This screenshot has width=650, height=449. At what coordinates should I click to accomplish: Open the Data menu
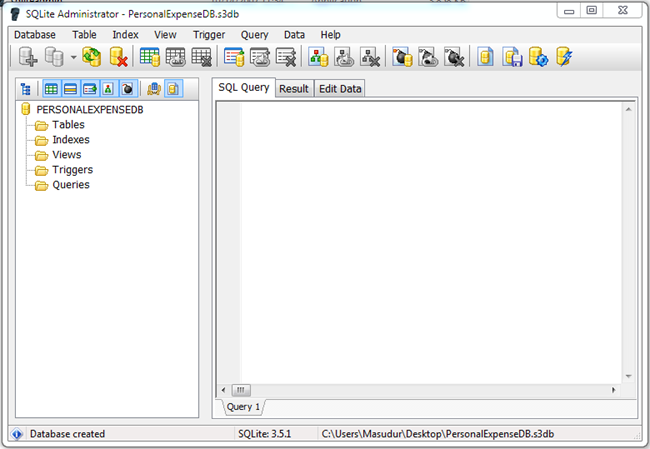click(x=294, y=35)
